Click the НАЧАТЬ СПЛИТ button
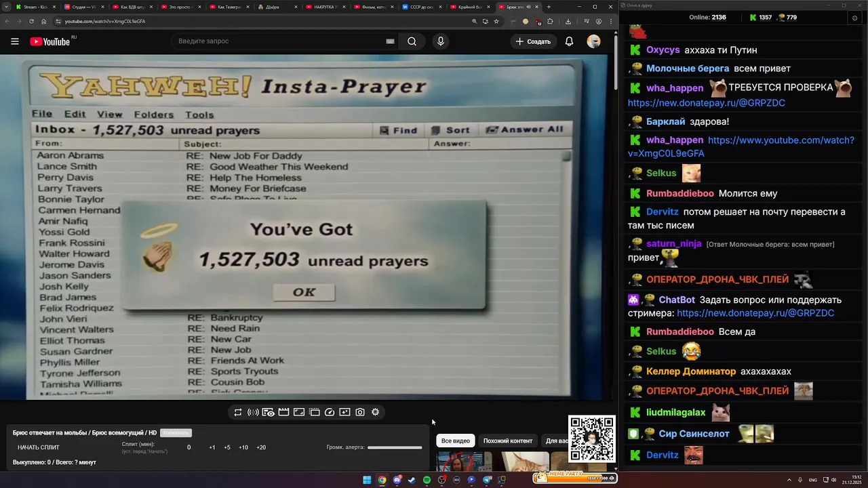868x488 pixels. tap(39, 447)
